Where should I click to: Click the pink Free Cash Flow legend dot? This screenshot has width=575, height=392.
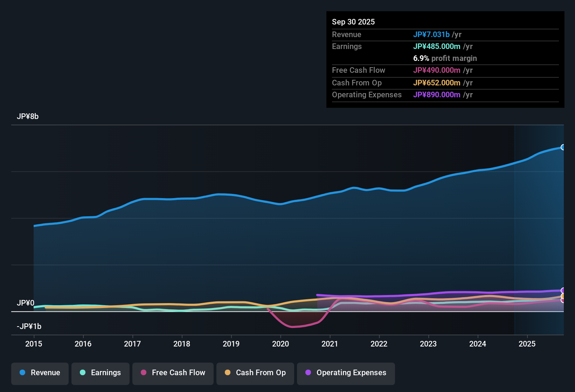point(144,373)
